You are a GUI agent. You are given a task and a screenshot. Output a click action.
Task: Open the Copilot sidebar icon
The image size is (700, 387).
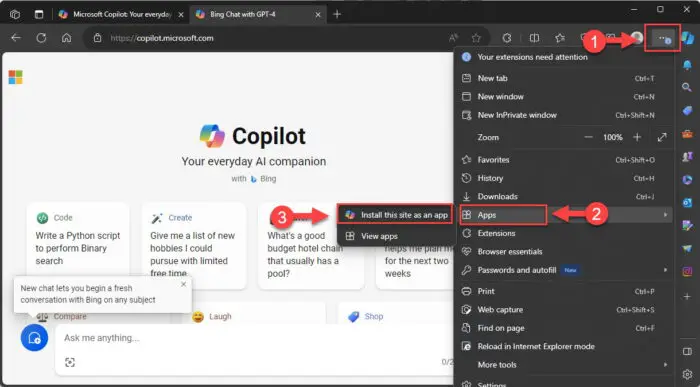pyautogui.click(x=688, y=38)
